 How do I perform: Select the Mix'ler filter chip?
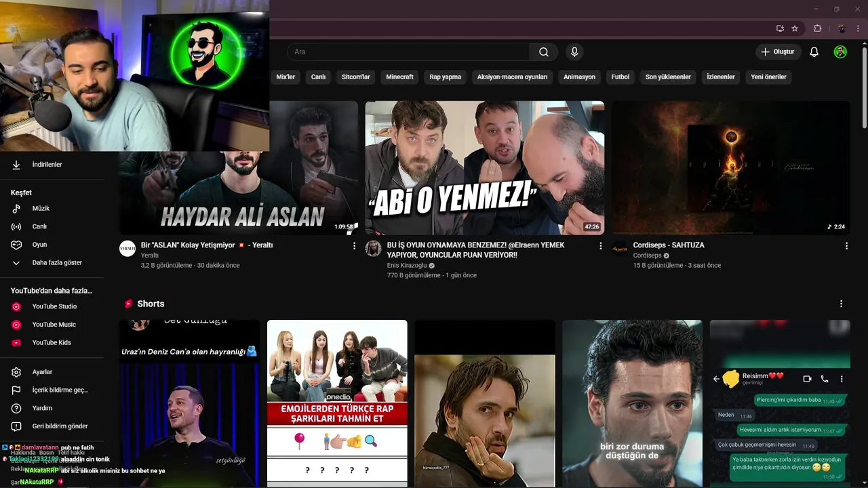pos(285,77)
